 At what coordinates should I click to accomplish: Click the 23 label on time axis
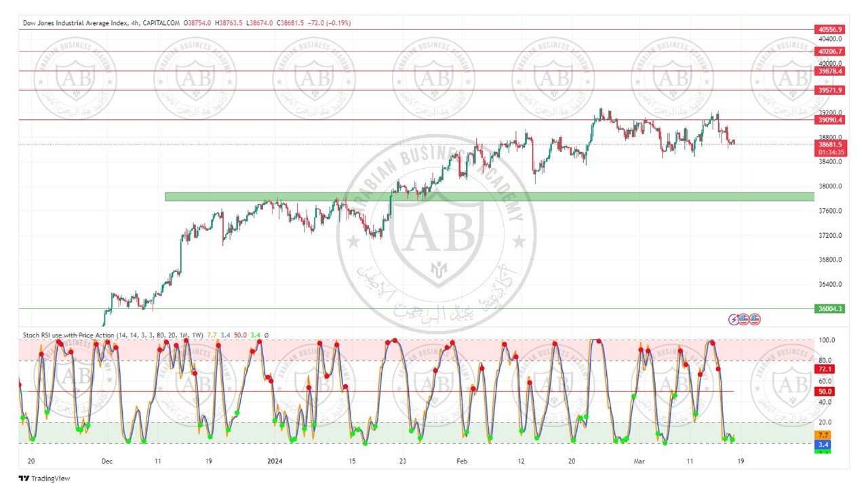tap(403, 460)
